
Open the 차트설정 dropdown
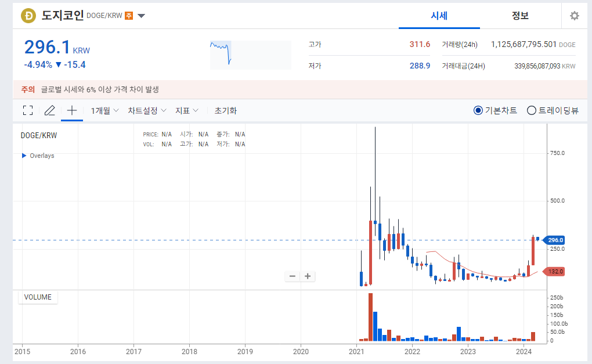click(x=147, y=111)
